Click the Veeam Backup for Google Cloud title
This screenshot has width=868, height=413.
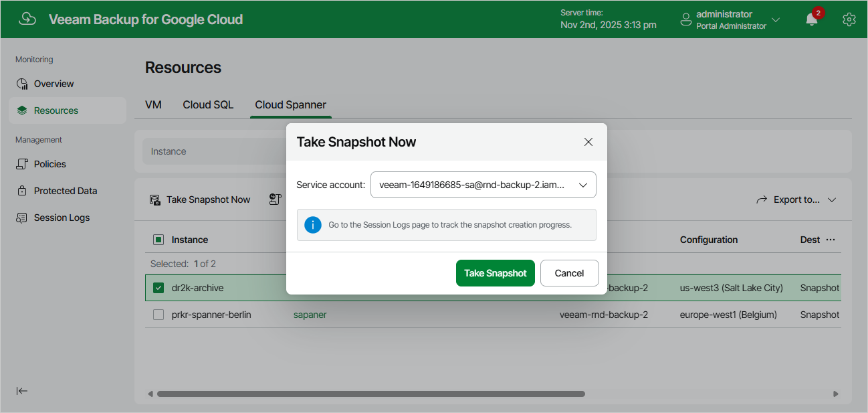point(146,19)
